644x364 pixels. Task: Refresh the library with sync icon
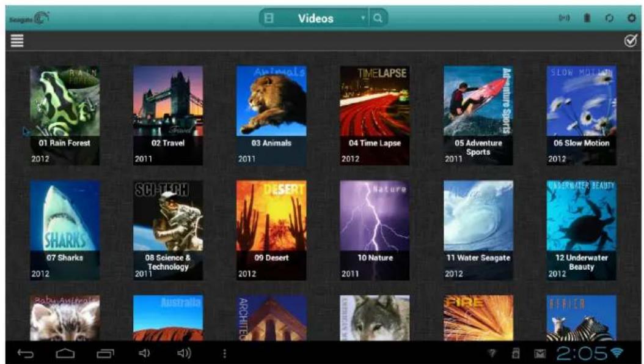tap(609, 18)
